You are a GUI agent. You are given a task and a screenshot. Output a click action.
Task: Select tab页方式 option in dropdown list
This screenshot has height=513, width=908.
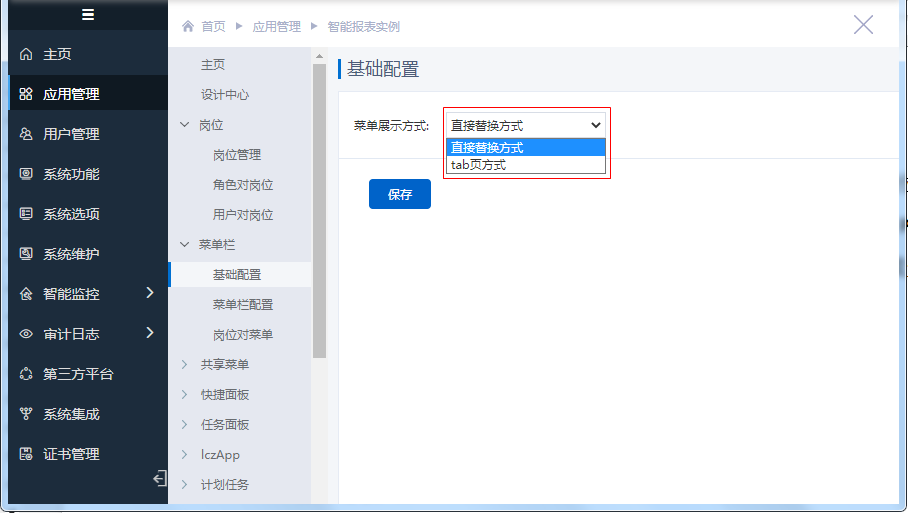(479, 165)
